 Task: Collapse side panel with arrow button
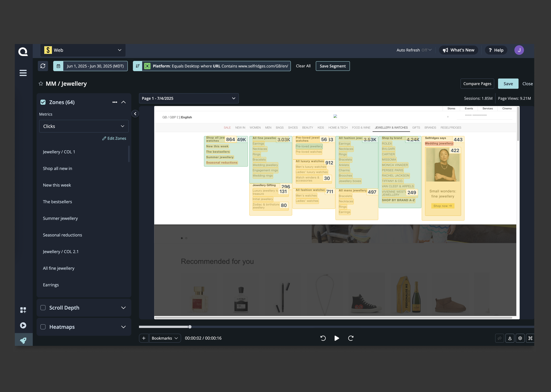point(135,114)
